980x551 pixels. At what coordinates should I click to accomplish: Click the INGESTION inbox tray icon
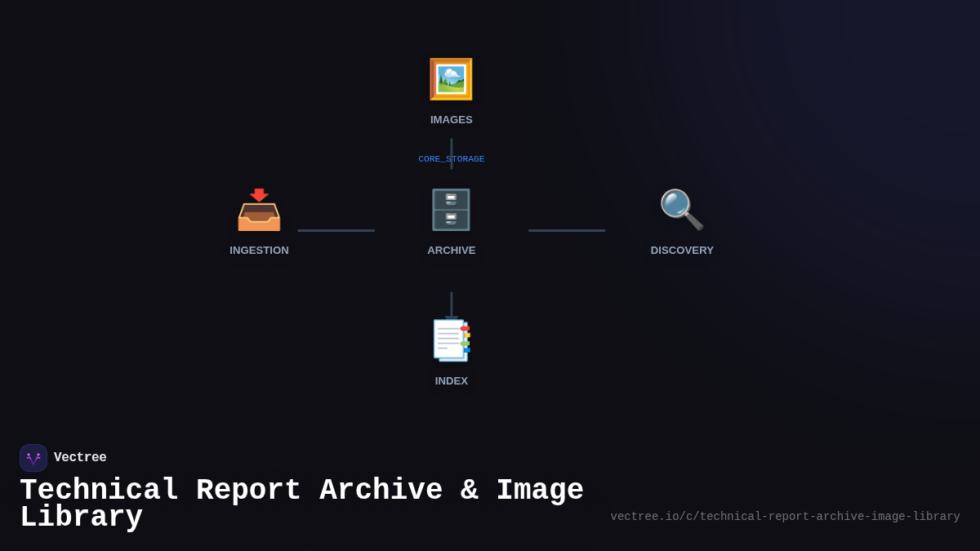(259, 212)
